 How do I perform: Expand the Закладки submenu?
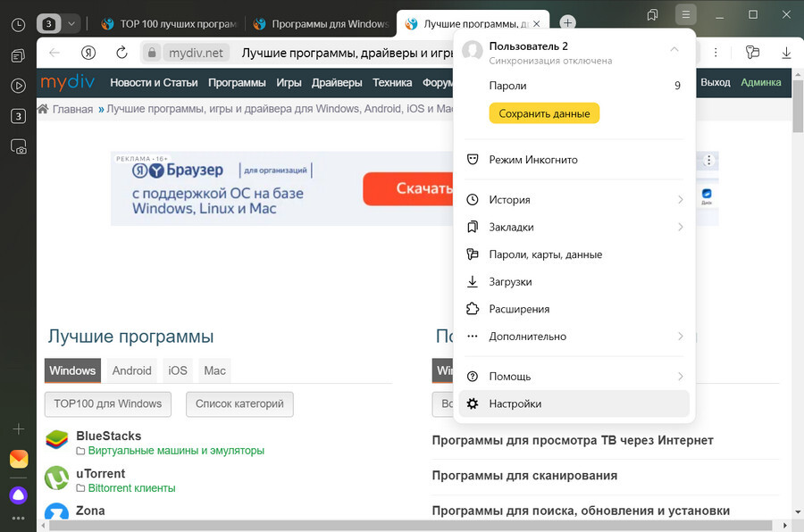pos(680,227)
